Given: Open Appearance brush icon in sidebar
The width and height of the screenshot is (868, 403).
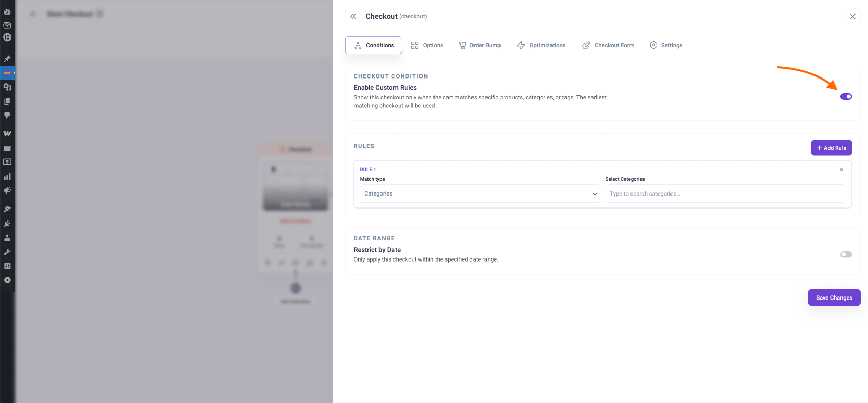Looking at the screenshot, I should 7,209.
